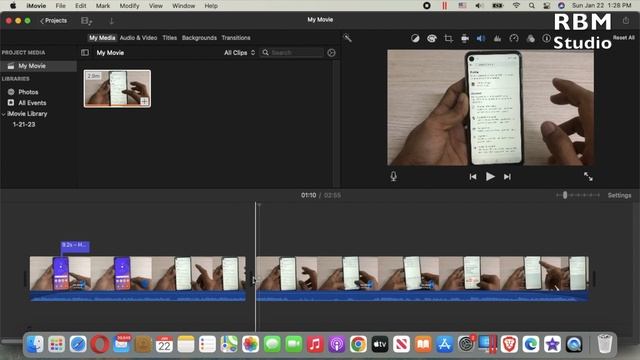The image size is (640, 360).
Task: Select Photos library
Action: [x=28, y=92]
